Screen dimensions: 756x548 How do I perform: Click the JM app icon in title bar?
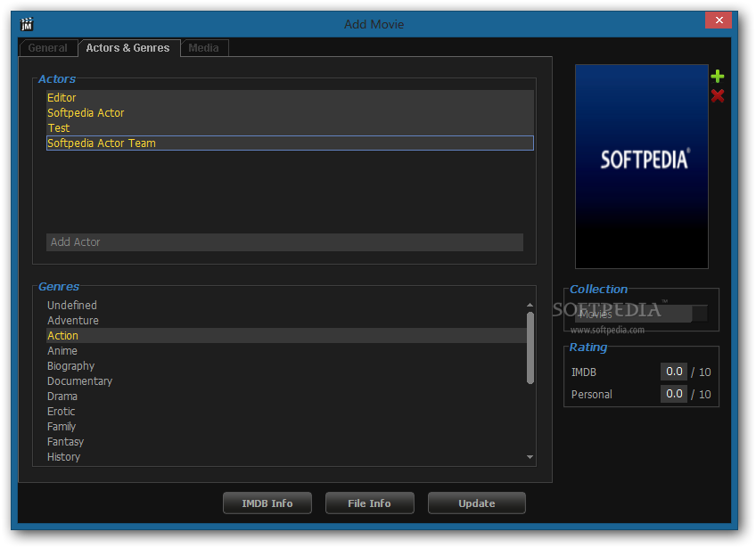click(x=27, y=24)
